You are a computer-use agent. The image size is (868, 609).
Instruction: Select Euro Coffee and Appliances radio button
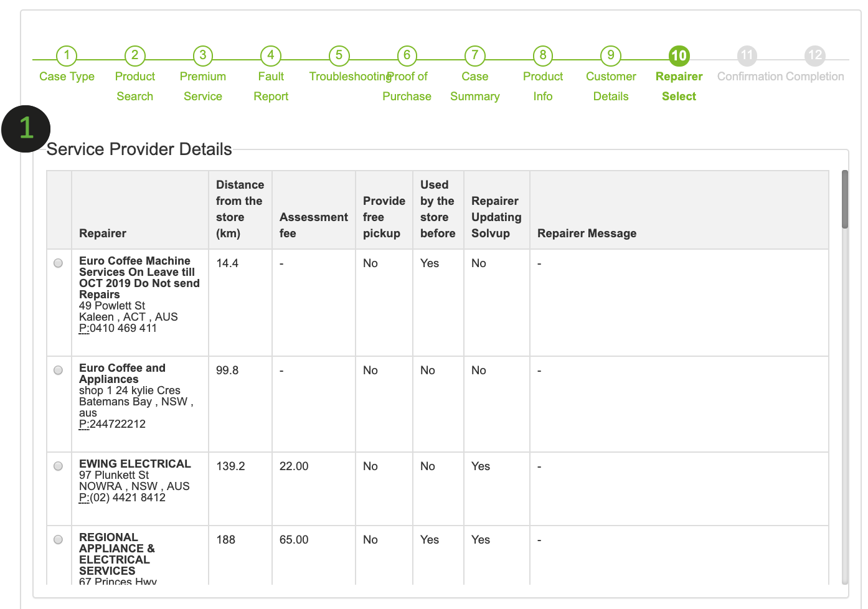[59, 371]
